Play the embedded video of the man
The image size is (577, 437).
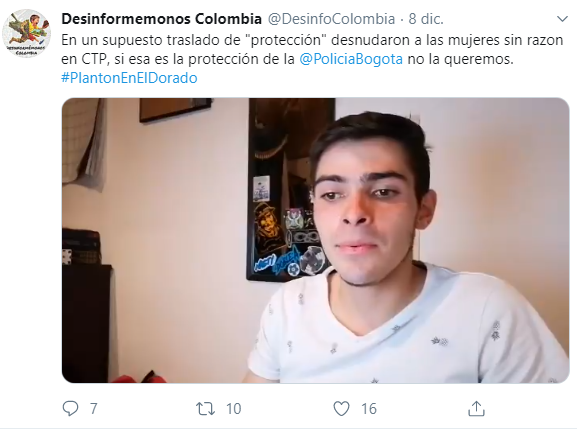point(315,240)
